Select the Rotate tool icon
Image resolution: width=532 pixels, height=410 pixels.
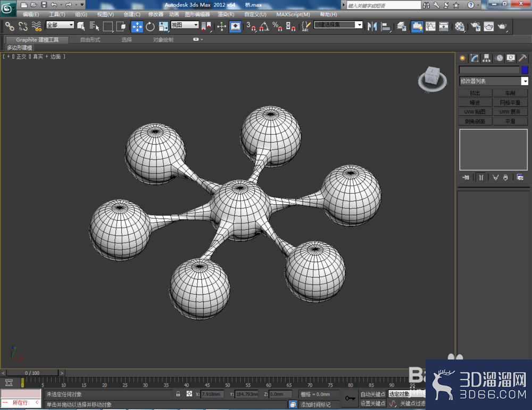(x=151, y=27)
